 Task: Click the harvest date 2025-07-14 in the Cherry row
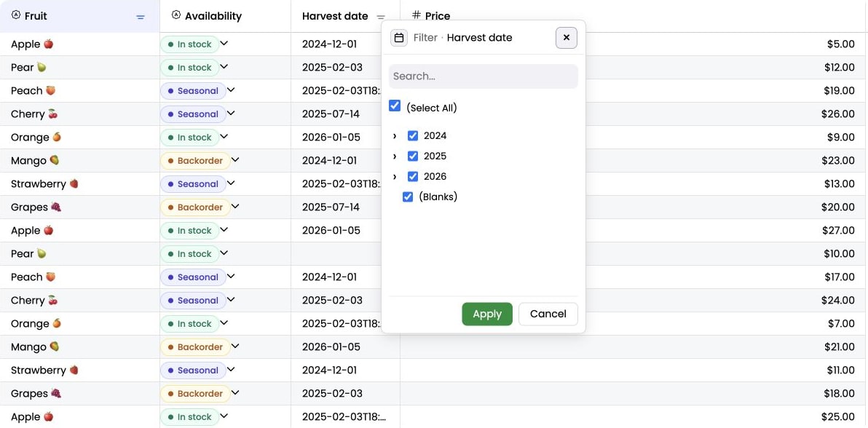[331, 114]
